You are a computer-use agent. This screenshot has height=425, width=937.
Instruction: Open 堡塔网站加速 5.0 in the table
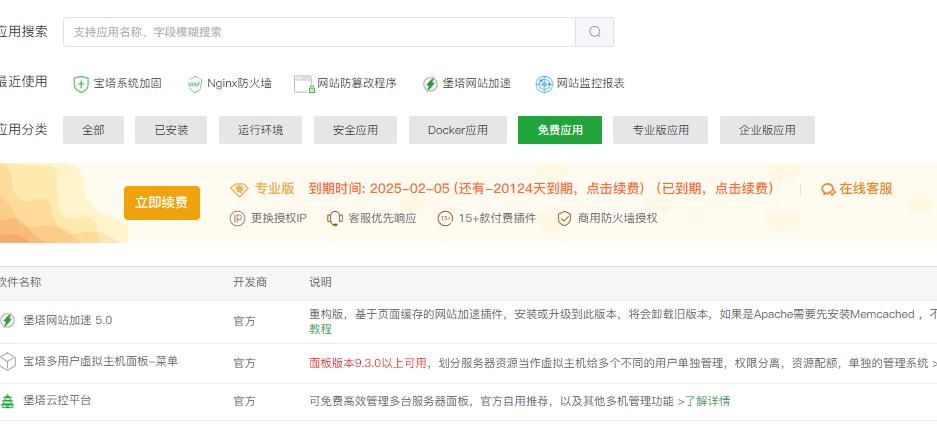[68, 320]
